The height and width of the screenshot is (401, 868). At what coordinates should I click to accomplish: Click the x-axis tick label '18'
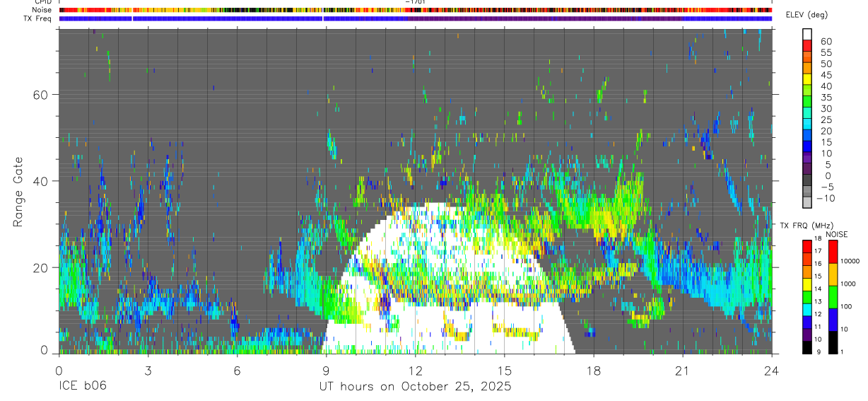click(x=594, y=371)
